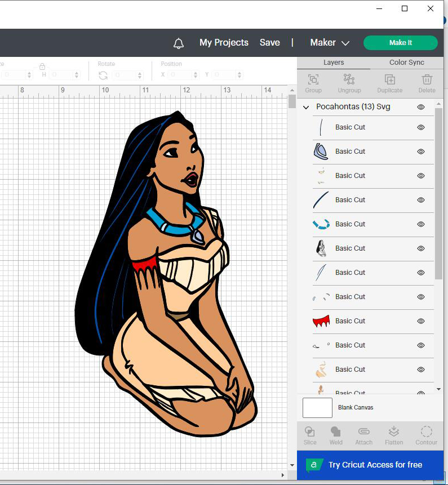Click the Rotate value stepper arrows
Viewport: 448px width, 485px height.
(140, 75)
